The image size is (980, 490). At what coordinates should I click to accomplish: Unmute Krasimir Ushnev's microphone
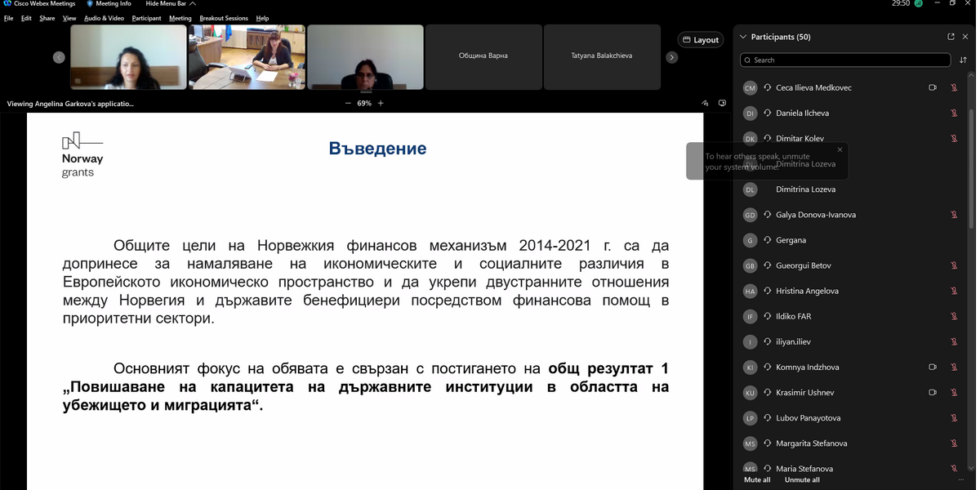(954, 392)
